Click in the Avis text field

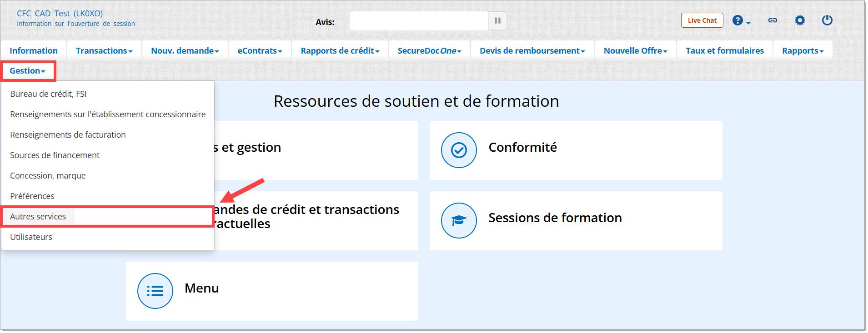418,21
